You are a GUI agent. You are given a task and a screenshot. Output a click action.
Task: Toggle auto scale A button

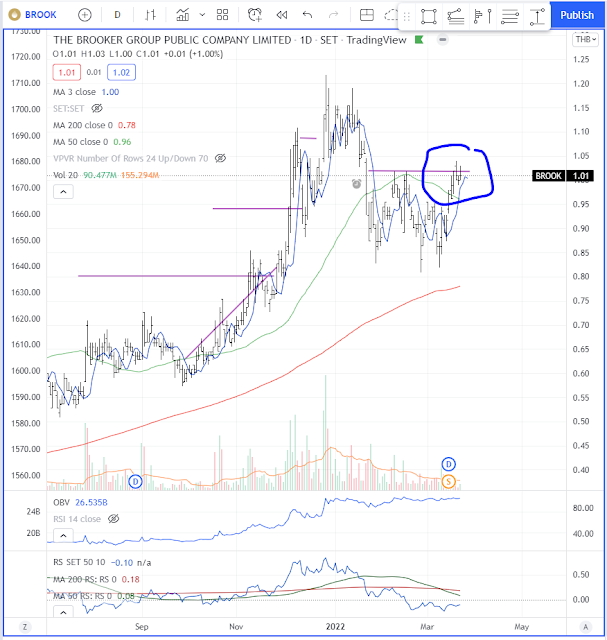(x=586, y=627)
